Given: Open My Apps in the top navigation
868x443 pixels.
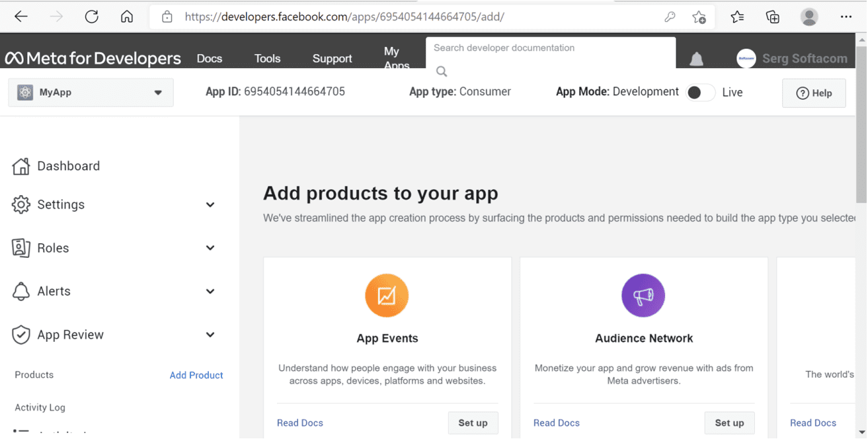Looking at the screenshot, I should tap(397, 58).
